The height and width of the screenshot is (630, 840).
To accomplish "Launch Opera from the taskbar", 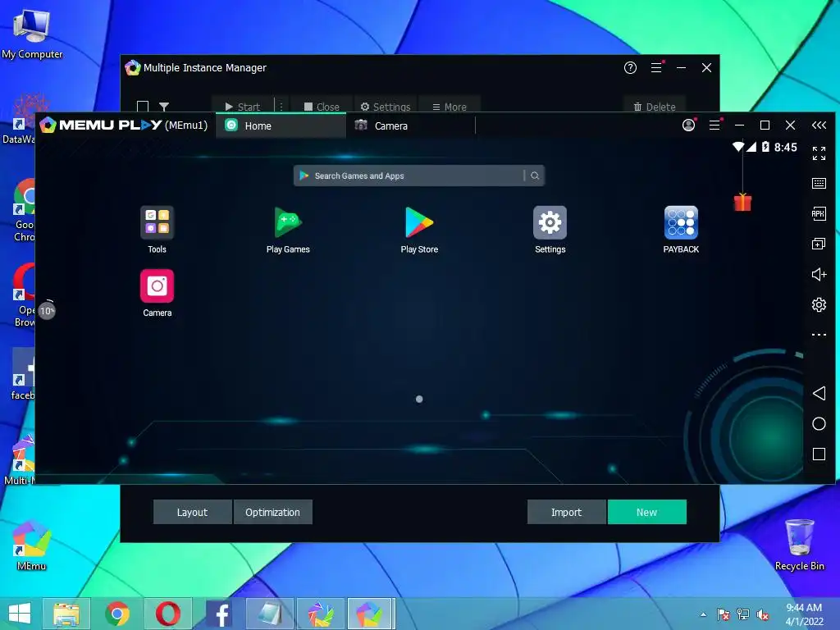I will (x=168, y=614).
